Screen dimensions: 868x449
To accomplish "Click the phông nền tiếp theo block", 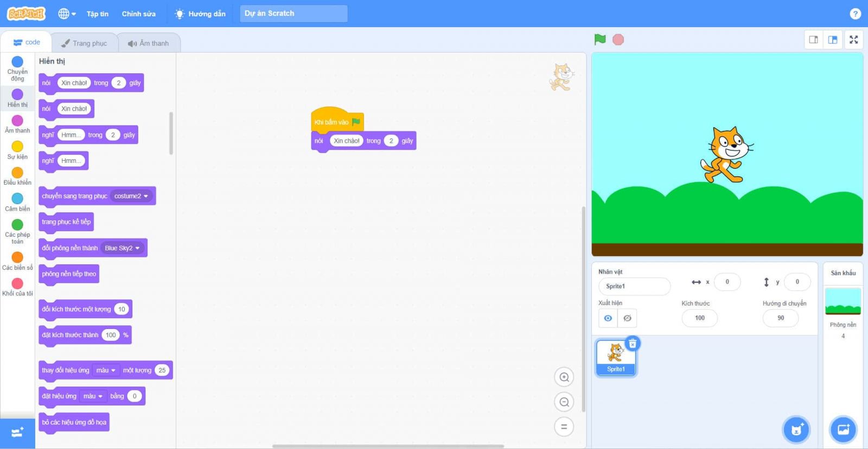I will pyautogui.click(x=69, y=274).
